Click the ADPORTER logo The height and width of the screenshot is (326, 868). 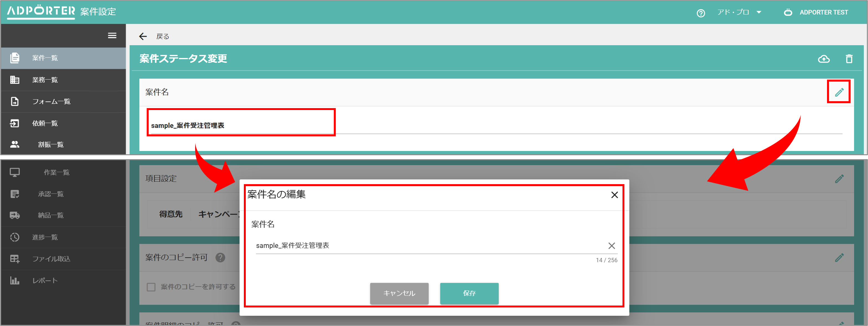41,12
